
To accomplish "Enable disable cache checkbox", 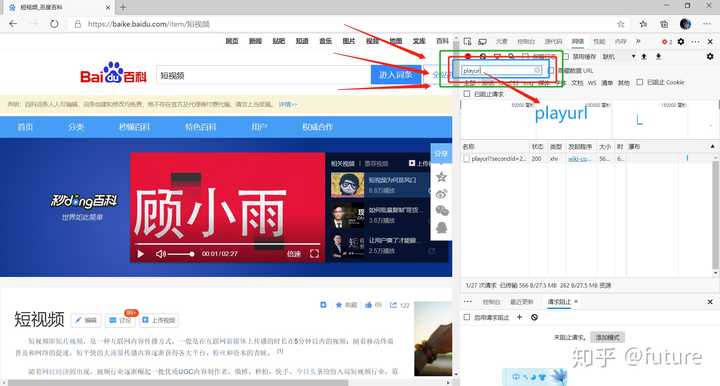I will (x=566, y=56).
